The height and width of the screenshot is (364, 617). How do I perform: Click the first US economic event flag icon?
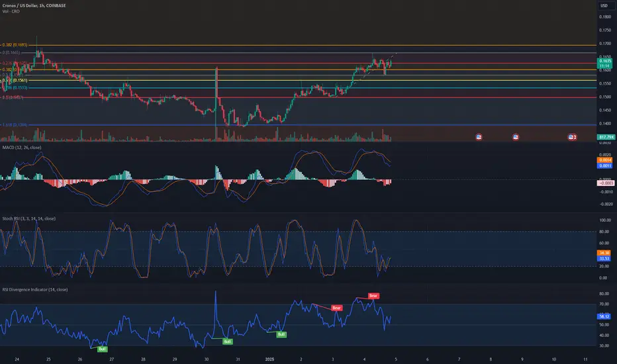point(479,137)
